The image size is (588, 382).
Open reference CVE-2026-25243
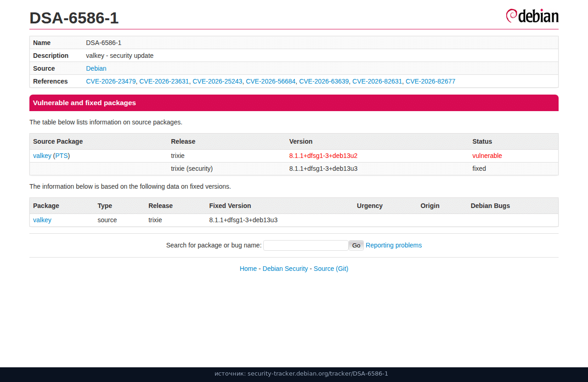[x=217, y=81]
